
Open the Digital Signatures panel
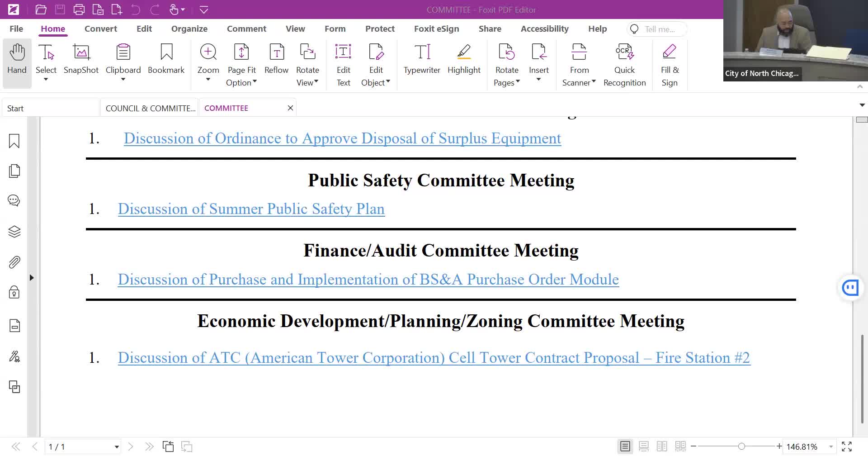coord(14,356)
